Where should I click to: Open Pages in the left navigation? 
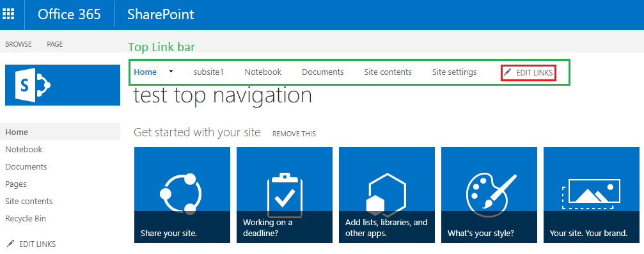(x=16, y=184)
